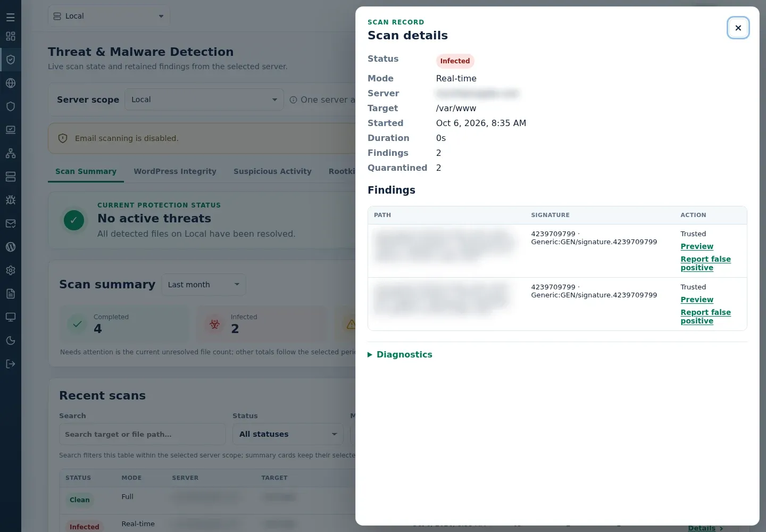Open the monitor-check icon in sidebar
766x532 pixels.
pos(11,130)
